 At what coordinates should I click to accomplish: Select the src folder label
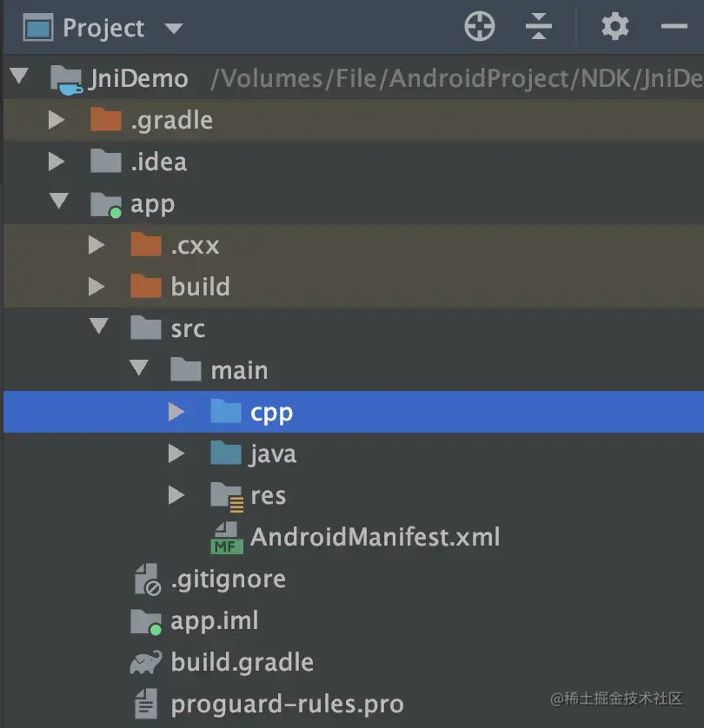(188, 329)
